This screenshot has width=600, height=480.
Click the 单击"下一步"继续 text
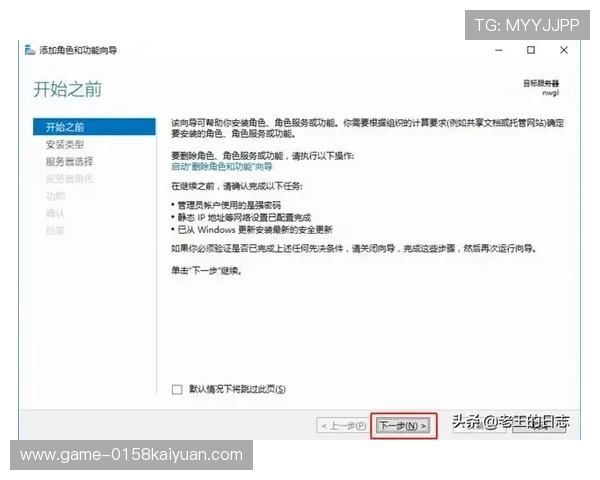point(206,271)
